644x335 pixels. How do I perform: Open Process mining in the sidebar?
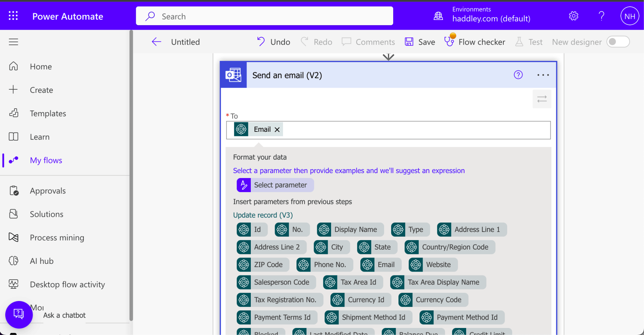pos(57,238)
